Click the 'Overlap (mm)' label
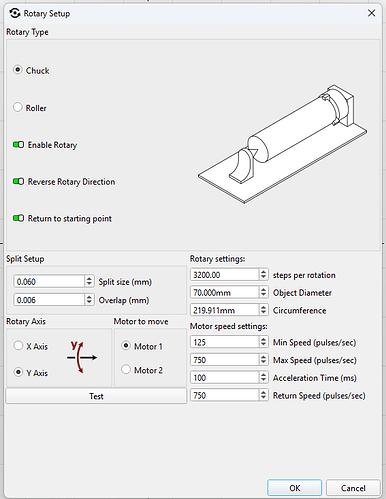Image resolution: width=386 pixels, height=499 pixels. (124, 300)
